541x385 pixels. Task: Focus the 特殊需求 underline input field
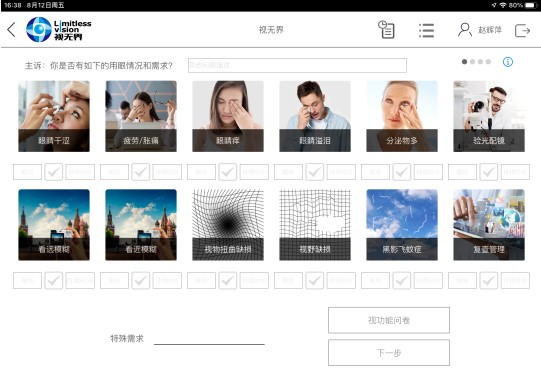pos(209,339)
